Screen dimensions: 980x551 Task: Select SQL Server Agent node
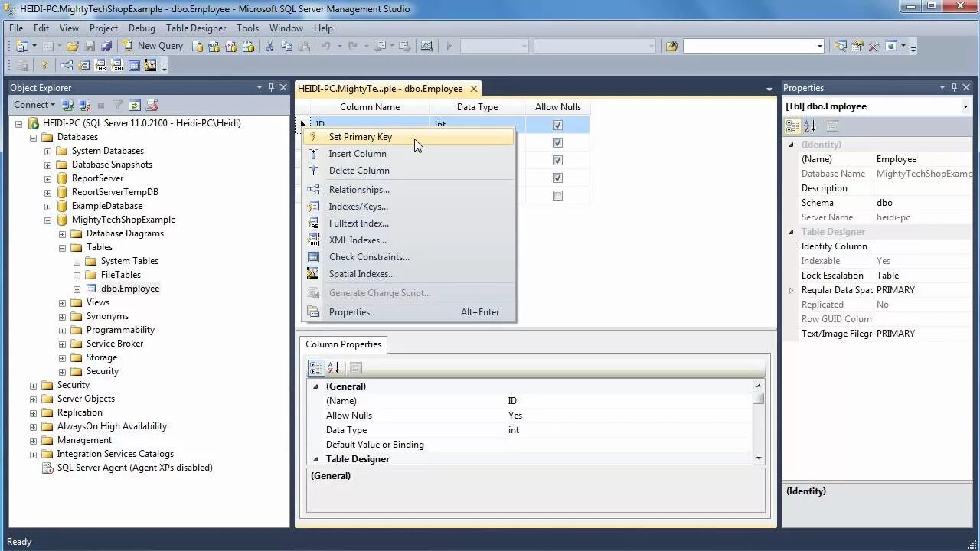(135, 468)
